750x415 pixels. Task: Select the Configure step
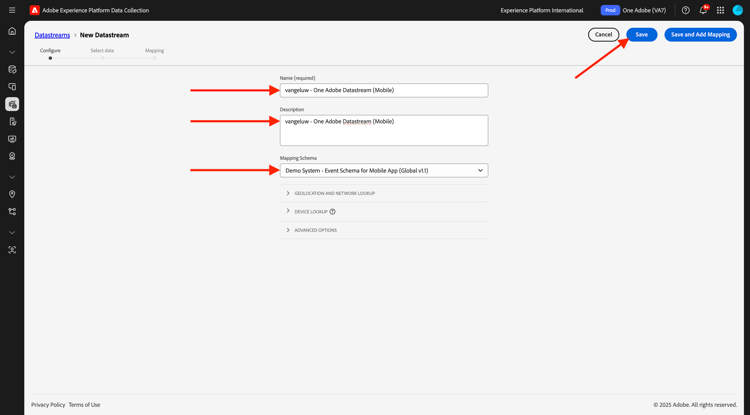(50, 53)
